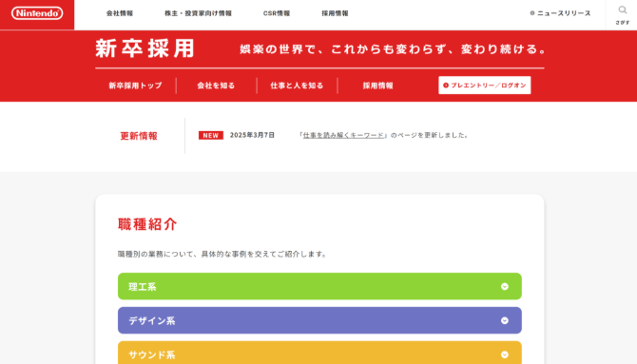Click プレエントリー／ログオン button
Screen dimensions: 637x364
coord(484,86)
